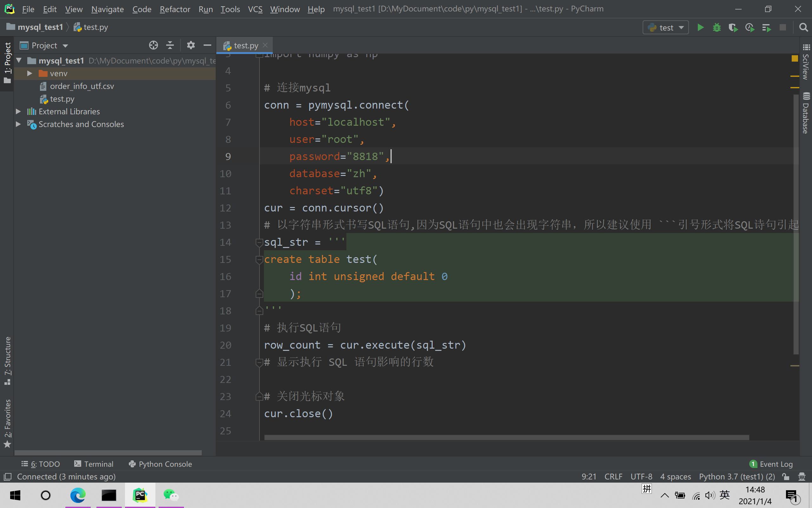Toggle tool window buttons in status bar

click(7, 477)
